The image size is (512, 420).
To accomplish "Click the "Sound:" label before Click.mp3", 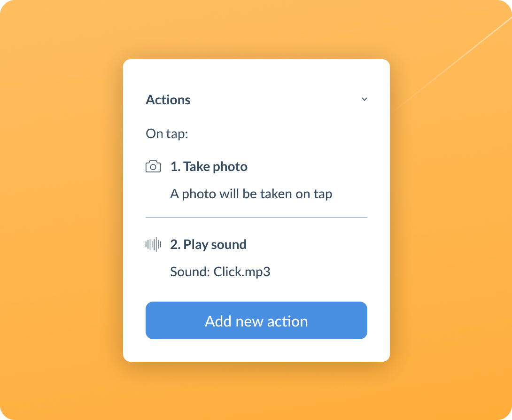I will pos(190,272).
